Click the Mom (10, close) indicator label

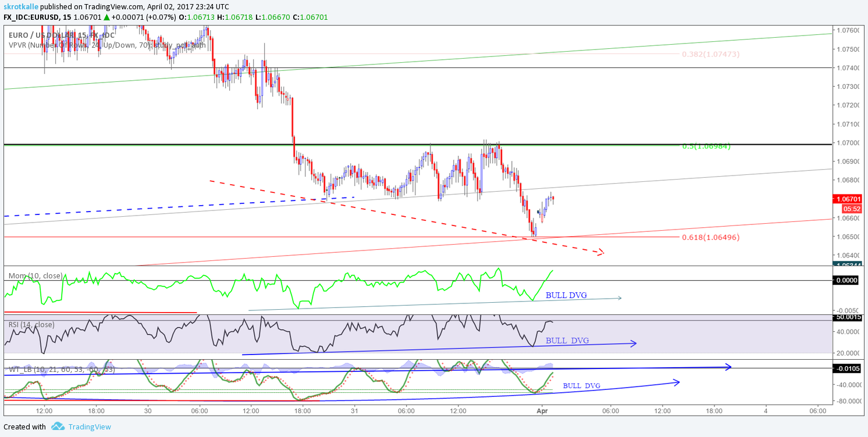[x=35, y=275]
